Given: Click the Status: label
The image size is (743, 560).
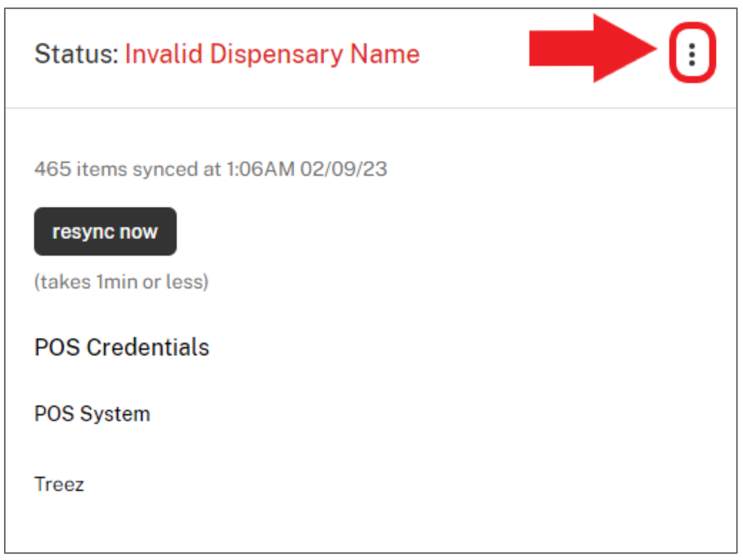Looking at the screenshot, I should [76, 54].
